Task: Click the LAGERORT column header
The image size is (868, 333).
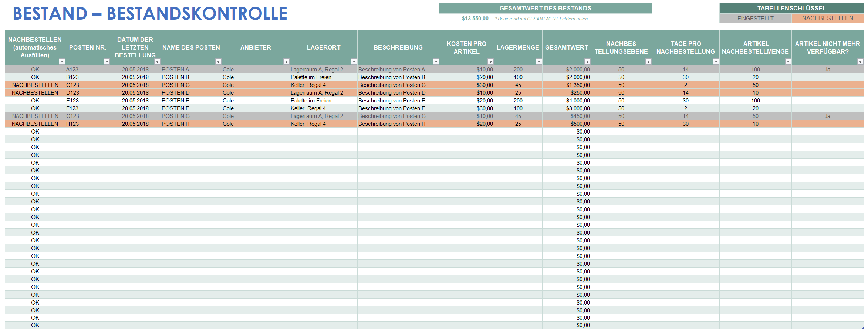Action: 324,47
